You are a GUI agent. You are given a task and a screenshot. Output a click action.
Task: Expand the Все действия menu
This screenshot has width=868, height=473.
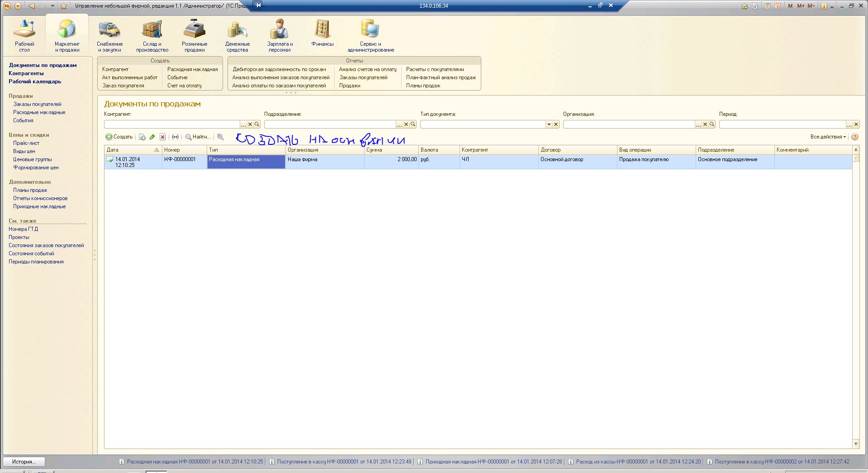828,137
